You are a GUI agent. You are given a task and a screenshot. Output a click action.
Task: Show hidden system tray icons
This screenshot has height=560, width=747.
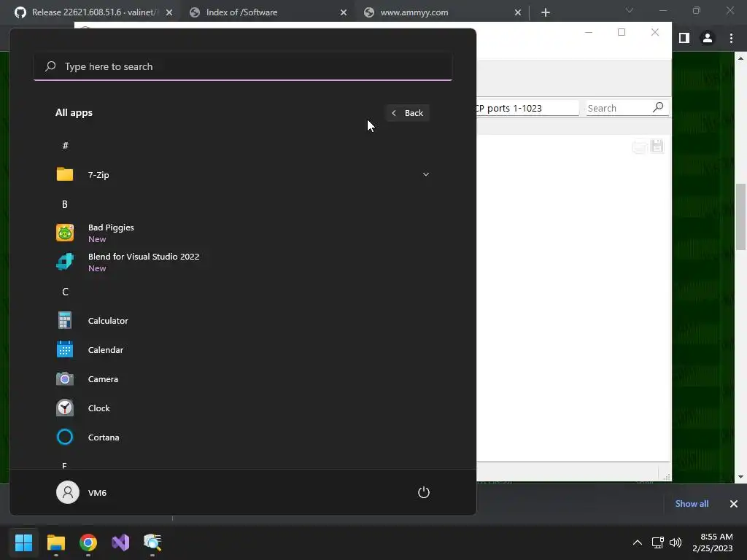tap(638, 542)
